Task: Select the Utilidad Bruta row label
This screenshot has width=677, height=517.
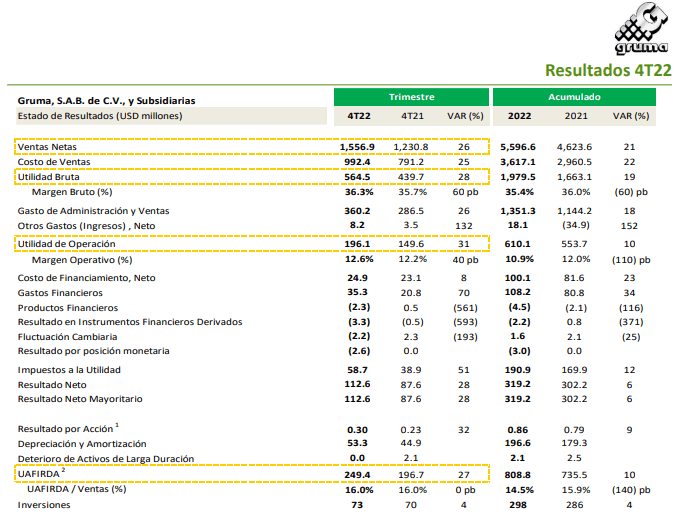Action: point(48,177)
